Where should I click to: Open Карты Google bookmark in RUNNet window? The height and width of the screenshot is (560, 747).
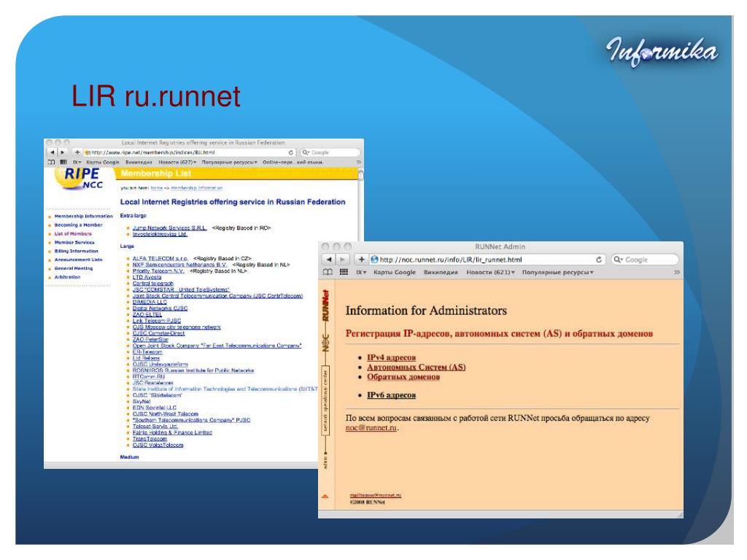pyautogui.click(x=395, y=272)
